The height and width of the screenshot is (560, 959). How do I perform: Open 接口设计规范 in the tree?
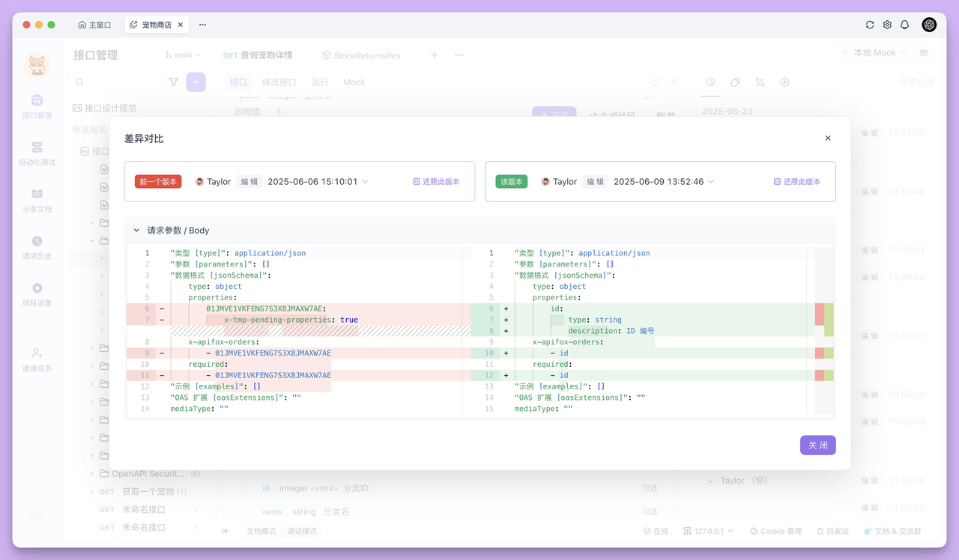pyautogui.click(x=104, y=108)
